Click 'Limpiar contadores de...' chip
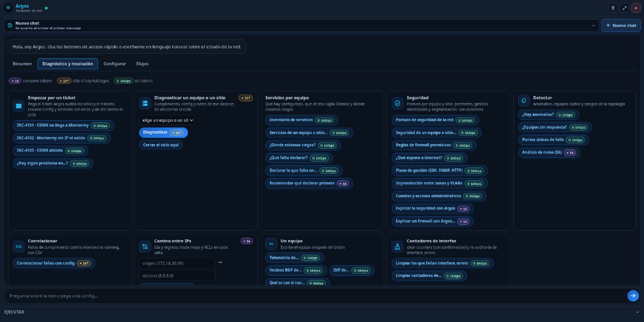This screenshot has width=644, height=322. tap(429, 276)
